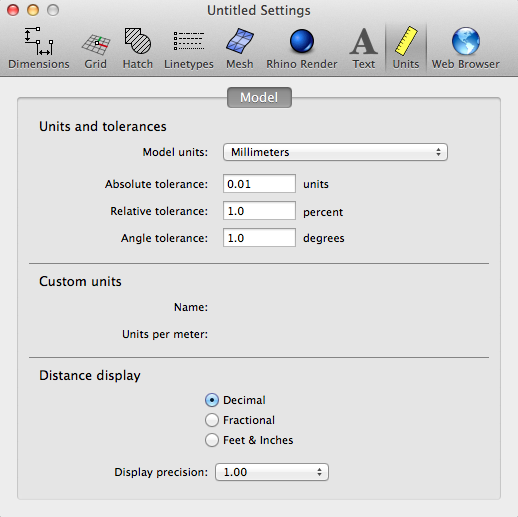Viewport: 518px width, 517px height.
Task: Close the Untitled Settings window
Action: [13, 10]
